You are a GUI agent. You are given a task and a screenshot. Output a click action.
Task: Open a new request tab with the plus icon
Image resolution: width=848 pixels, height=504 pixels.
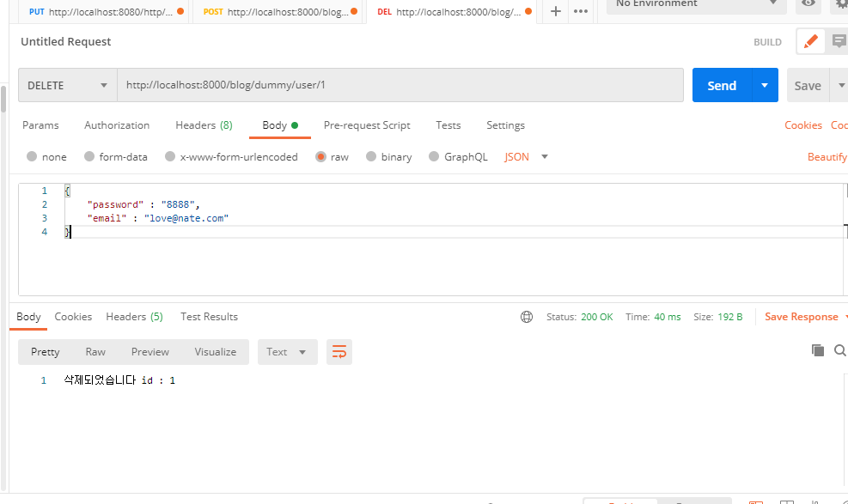click(555, 12)
